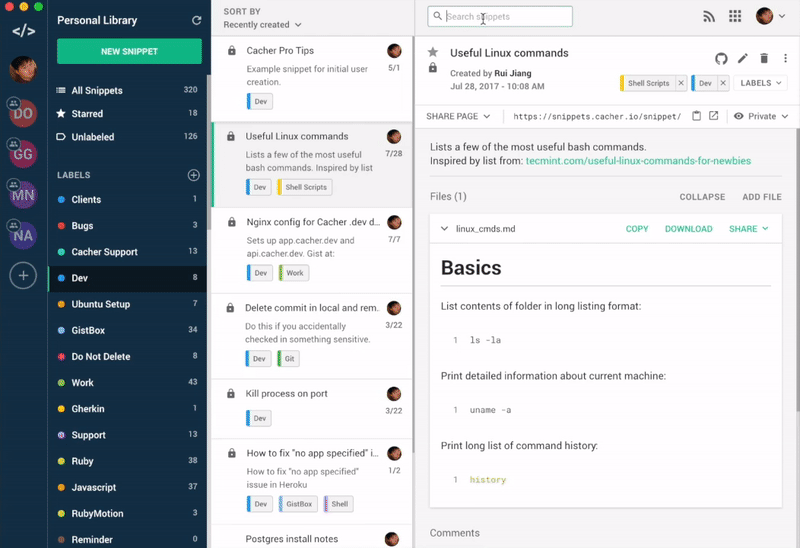Open the RSS feed icon

709,17
